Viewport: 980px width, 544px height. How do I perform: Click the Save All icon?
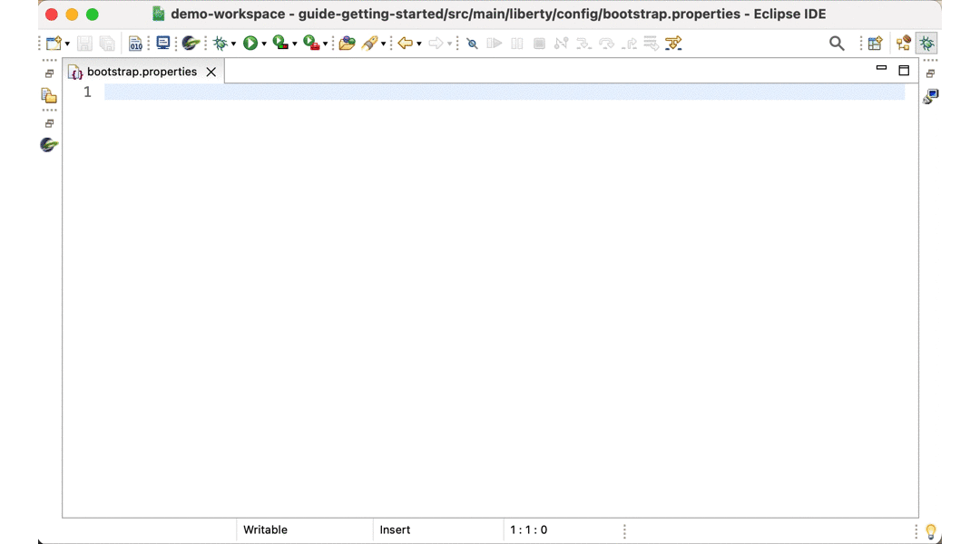pyautogui.click(x=107, y=44)
